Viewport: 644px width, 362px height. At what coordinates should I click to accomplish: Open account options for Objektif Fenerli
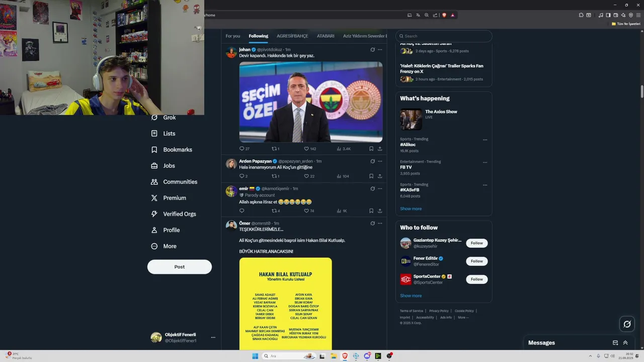(x=213, y=337)
